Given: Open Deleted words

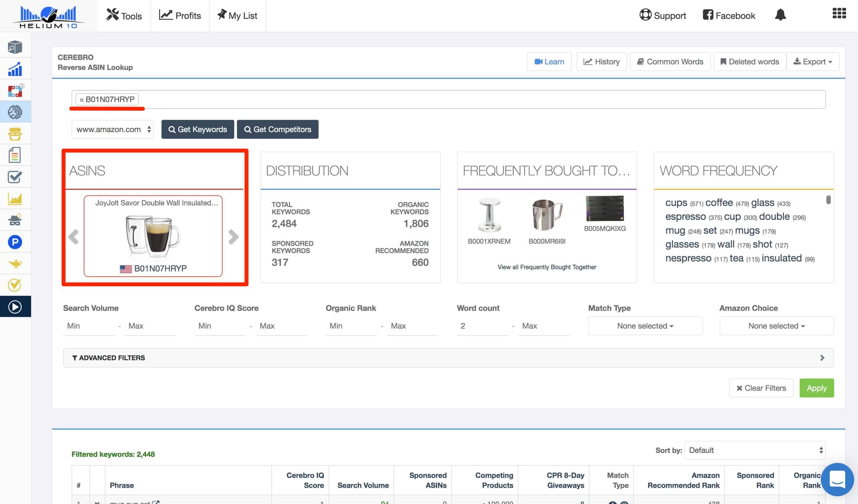Looking at the screenshot, I should pyautogui.click(x=750, y=61).
